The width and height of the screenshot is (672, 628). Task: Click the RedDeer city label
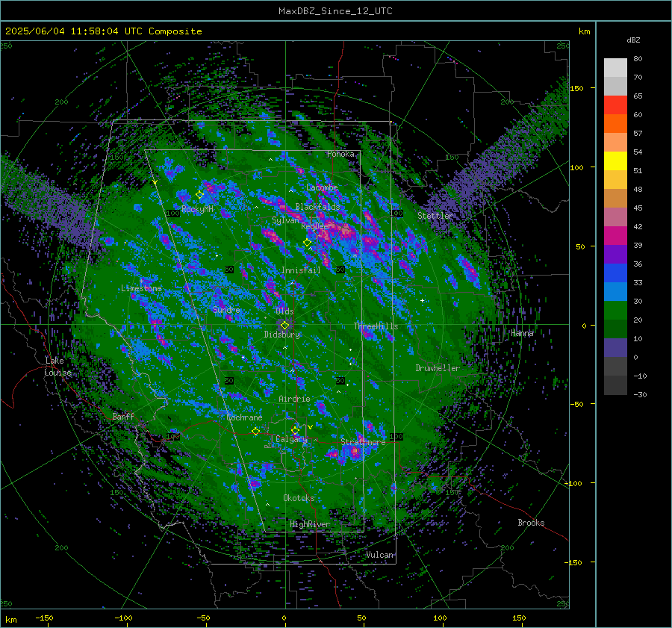[x=316, y=226]
